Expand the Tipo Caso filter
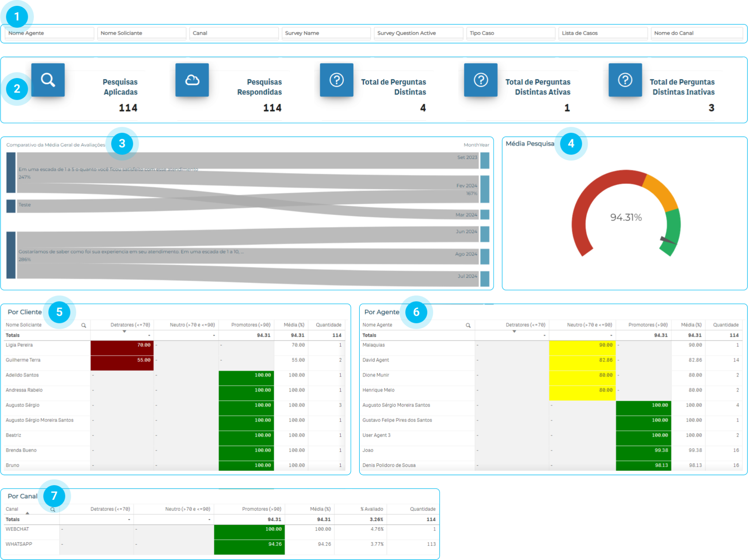The width and height of the screenshot is (748, 560). [x=510, y=33]
